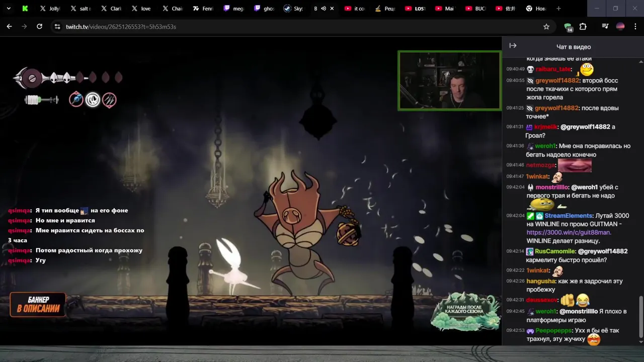This screenshot has width=644, height=362.
Task: Open Peepopepps chat username
Action: (x=554, y=331)
